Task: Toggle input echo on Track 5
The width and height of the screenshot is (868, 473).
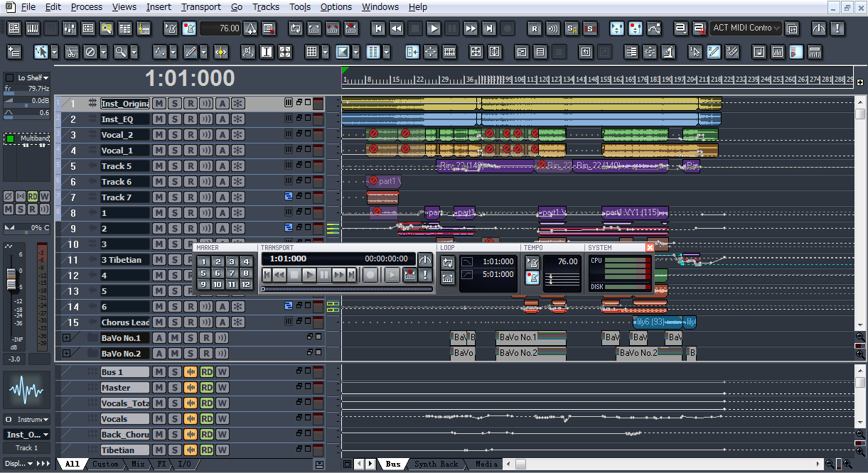Action: point(206,166)
